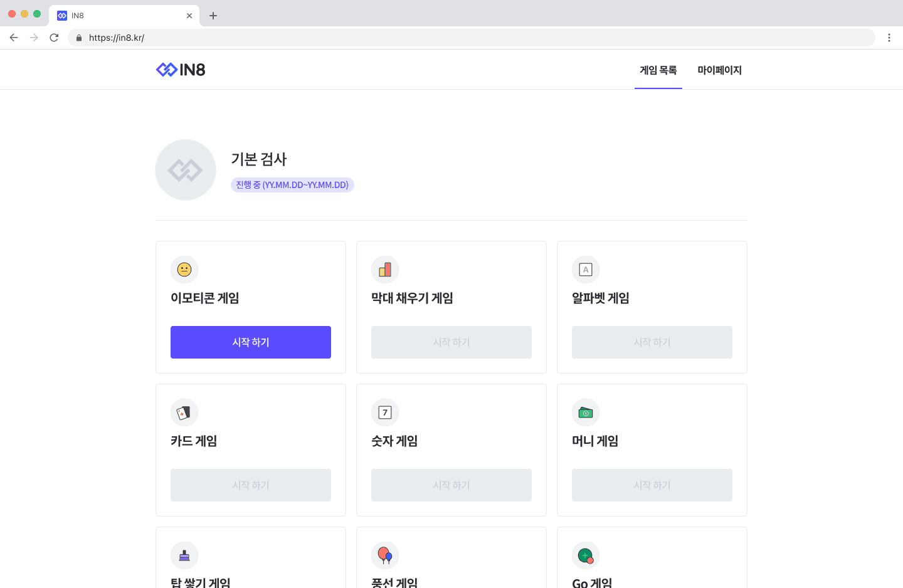Switch to the 마이페이지 tab
Image resolution: width=903 pixels, height=588 pixels.
coord(720,70)
